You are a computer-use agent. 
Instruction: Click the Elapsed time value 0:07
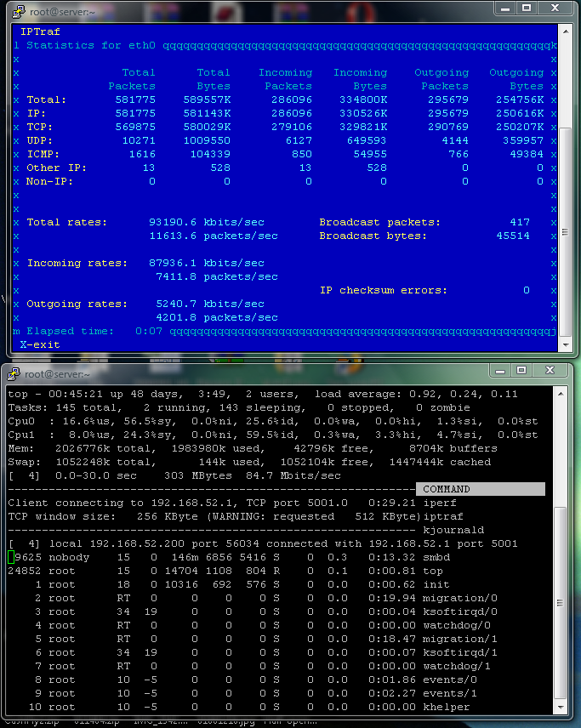point(149,331)
